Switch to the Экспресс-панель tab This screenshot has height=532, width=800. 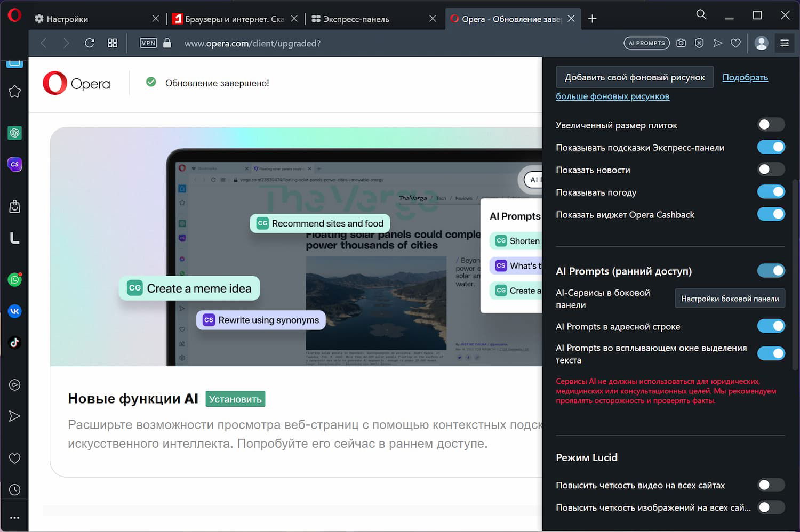tap(373, 19)
